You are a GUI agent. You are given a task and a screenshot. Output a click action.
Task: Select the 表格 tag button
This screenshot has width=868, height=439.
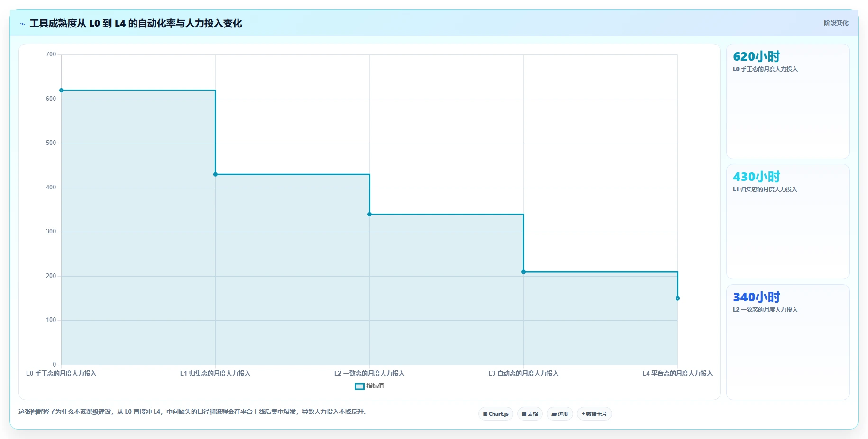(x=530, y=414)
